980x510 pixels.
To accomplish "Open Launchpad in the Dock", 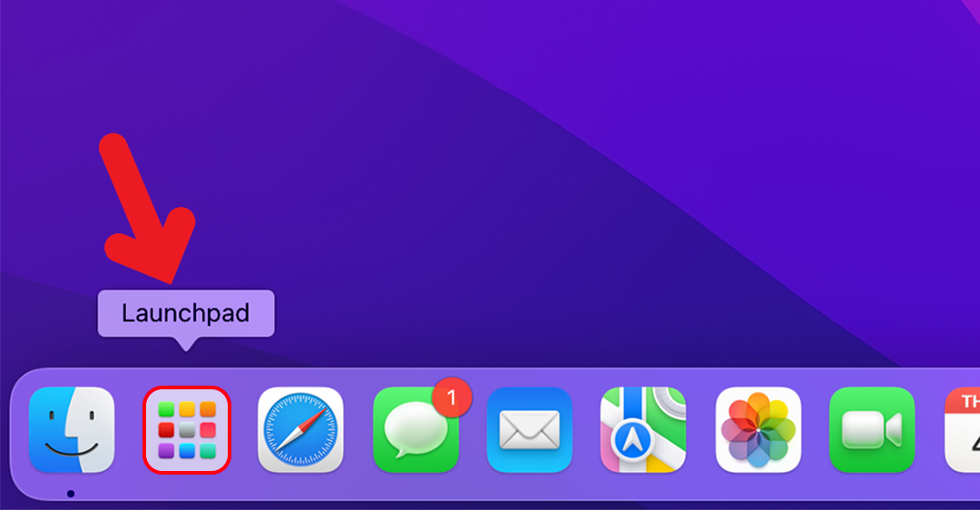I will click(x=187, y=430).
